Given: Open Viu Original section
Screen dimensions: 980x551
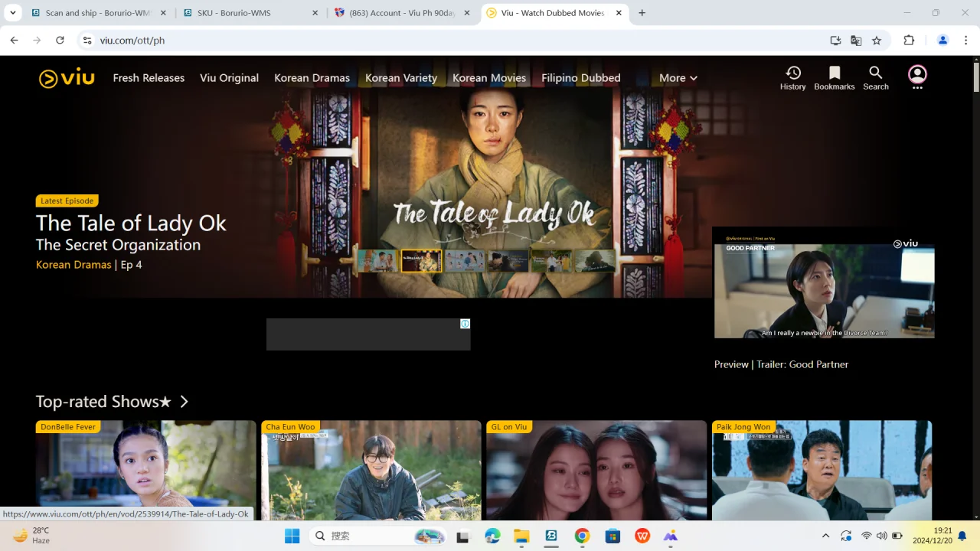Looking at the screenshot, I should pyautogui.click(x=229, y=77).
